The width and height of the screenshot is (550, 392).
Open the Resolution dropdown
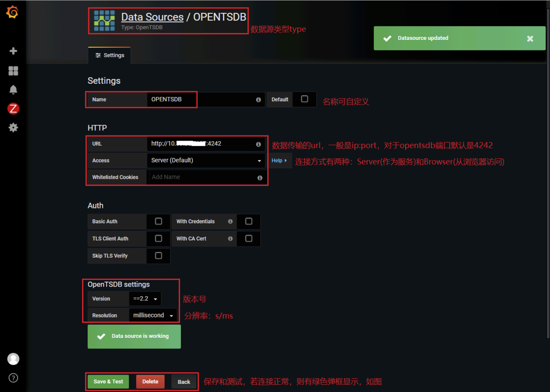point(153,315)
